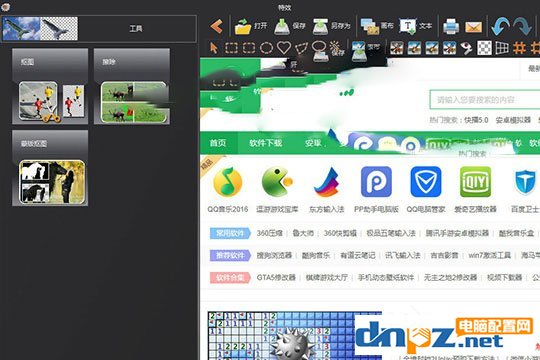The image size is (540, 360).
Task: Click the 视频下载器 link
Action: (504, 277)
